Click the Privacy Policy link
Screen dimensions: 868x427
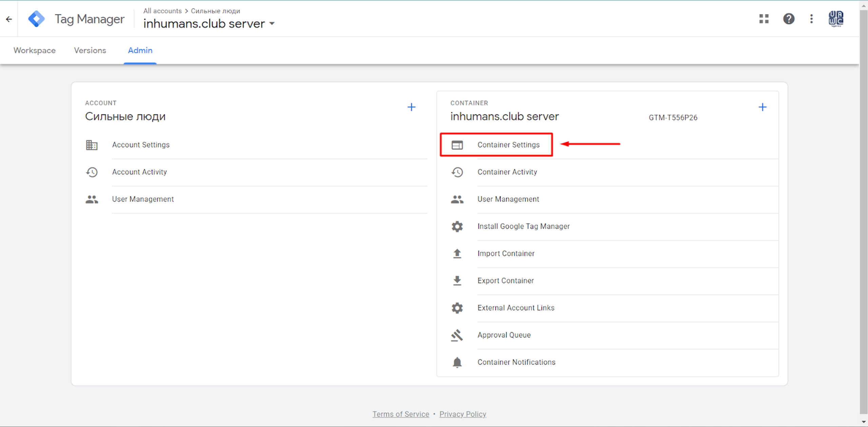tap(463, 414)
